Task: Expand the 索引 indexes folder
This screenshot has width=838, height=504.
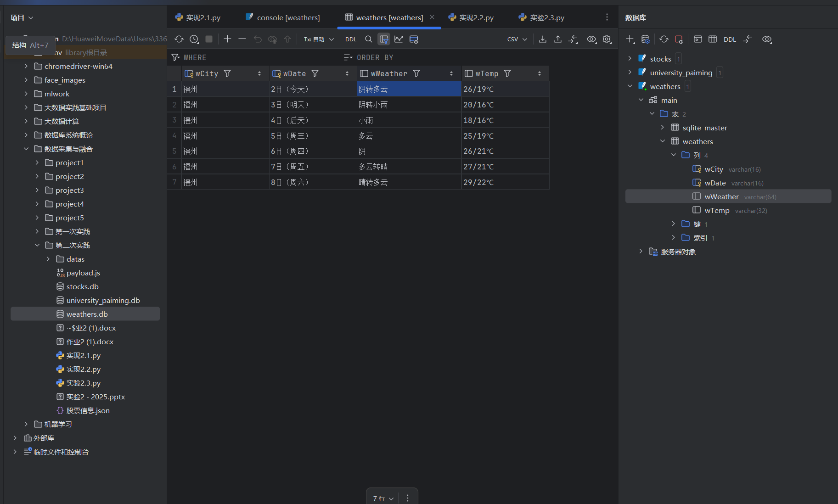Action: tap(674, 238)
